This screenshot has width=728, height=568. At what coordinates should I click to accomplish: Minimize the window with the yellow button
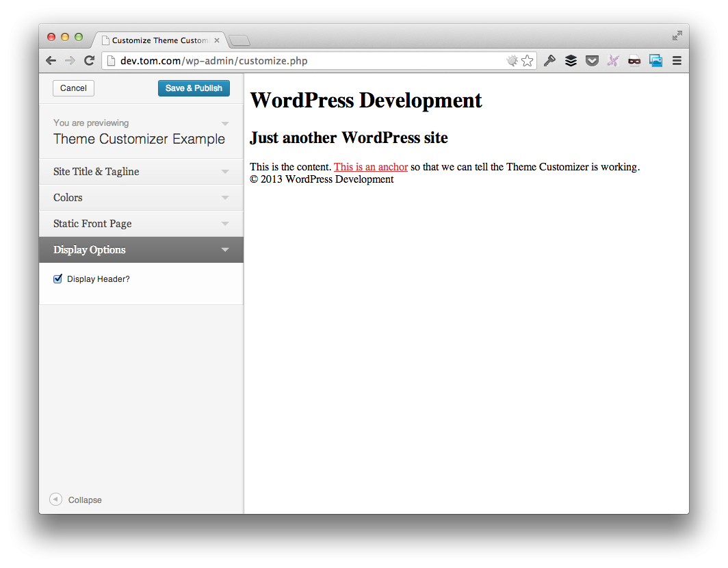[x=65, y=37]
